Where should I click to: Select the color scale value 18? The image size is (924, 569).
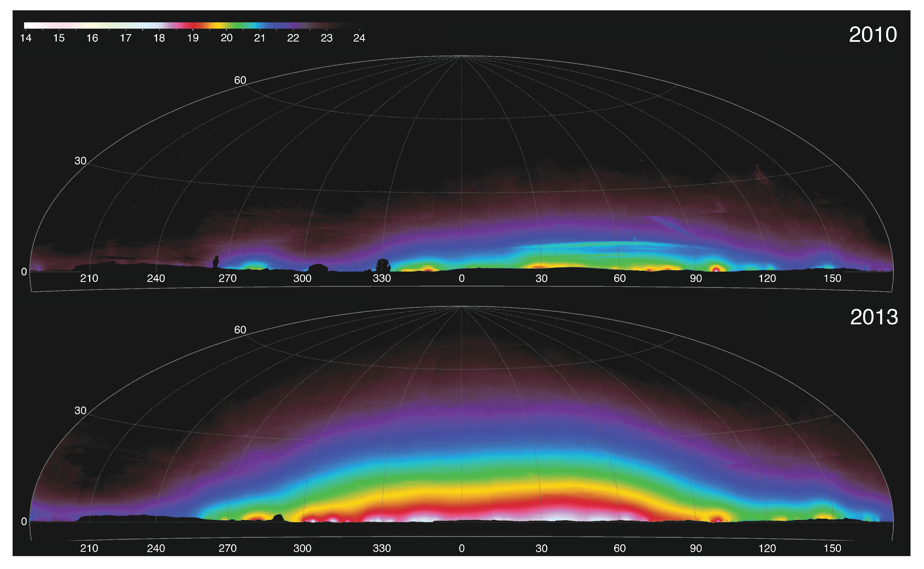click(x=159, y=38)
